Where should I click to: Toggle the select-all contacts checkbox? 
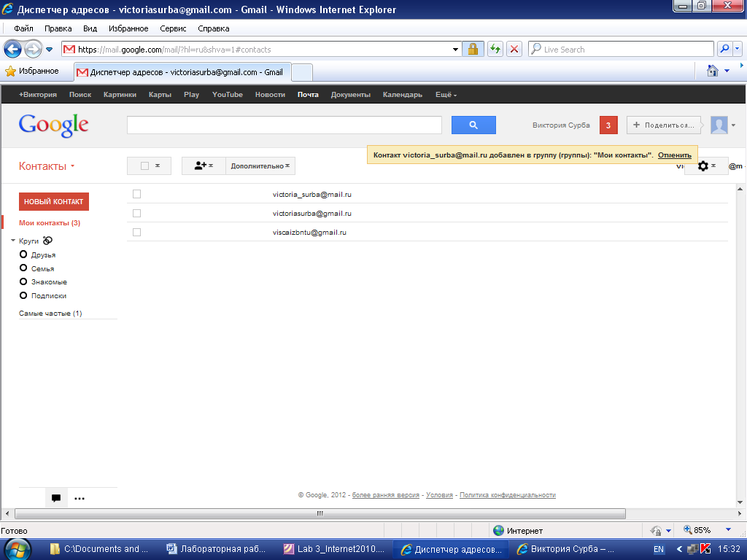[145, 166]
